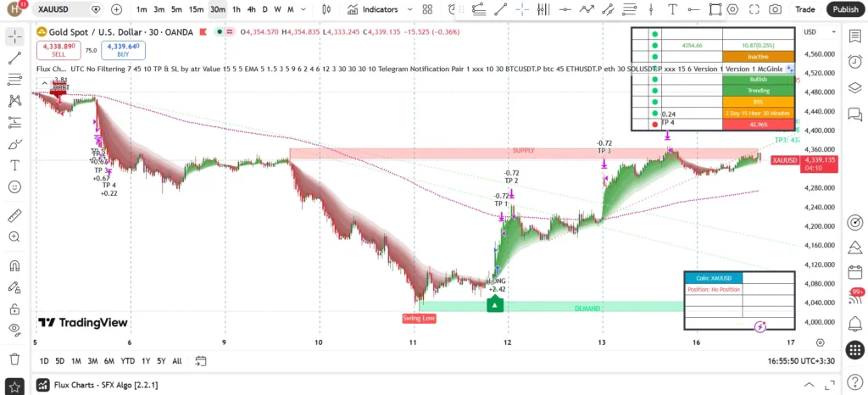Set date range to All
The height and width of the screenshot is (395, 868).
176,361
